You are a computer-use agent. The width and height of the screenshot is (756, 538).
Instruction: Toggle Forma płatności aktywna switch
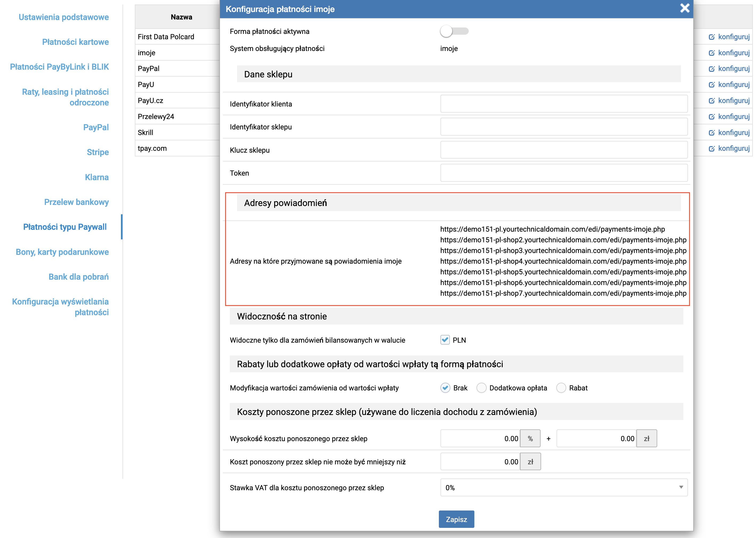pyautogui.click(x=454, y=31)
